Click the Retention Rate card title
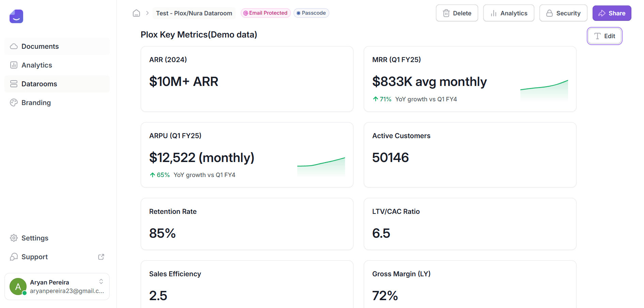 click(173, 211)
